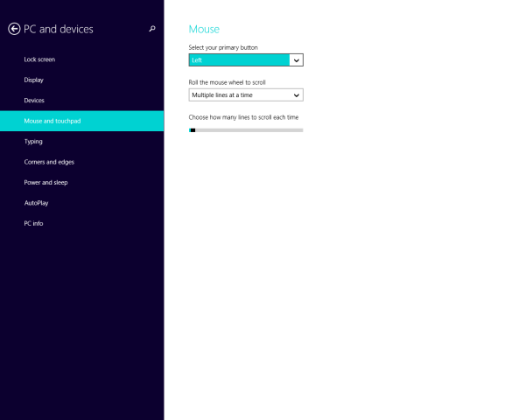Open the search magnifier icon
This screenshot has width=525, height=420.
pyautogui.click(x=152, y=29)
